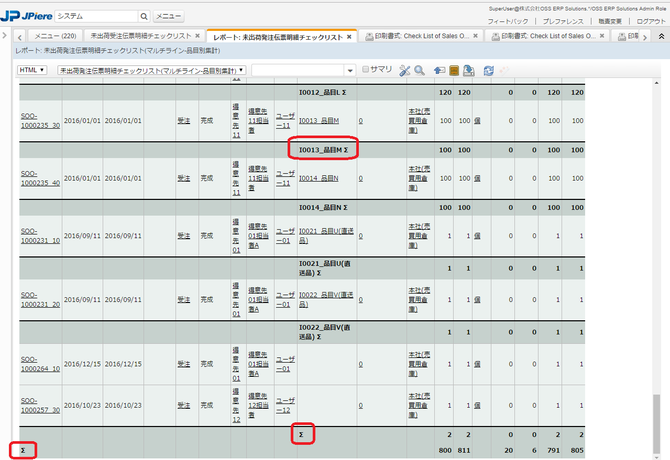Click the 職責変更 link
670x460 pixels.
[610, 21]
